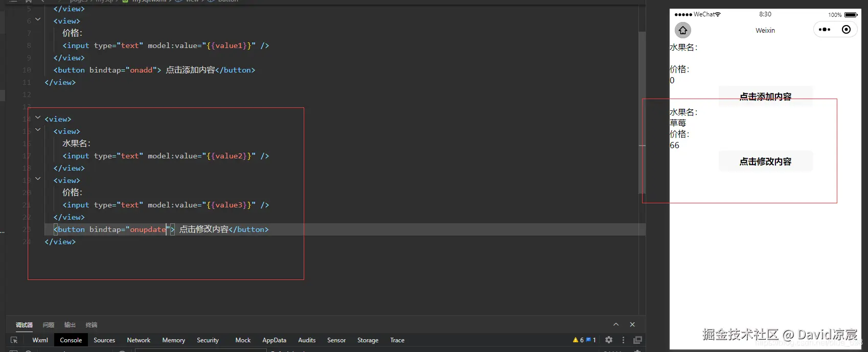Select the 输出 panel tab
This screenshot has width=868, height=352.
[70, 325]
